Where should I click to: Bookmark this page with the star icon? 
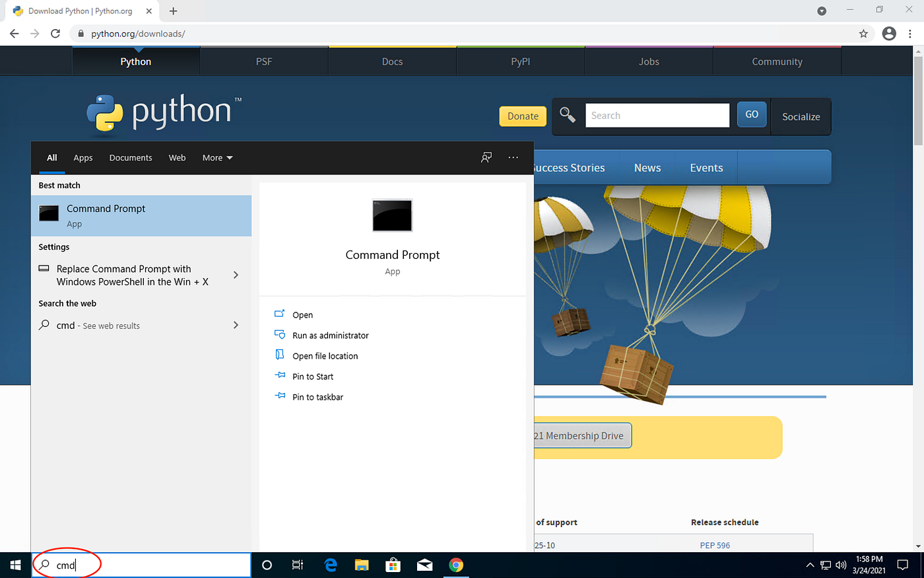pyautogui.click(x=863, y=34)
